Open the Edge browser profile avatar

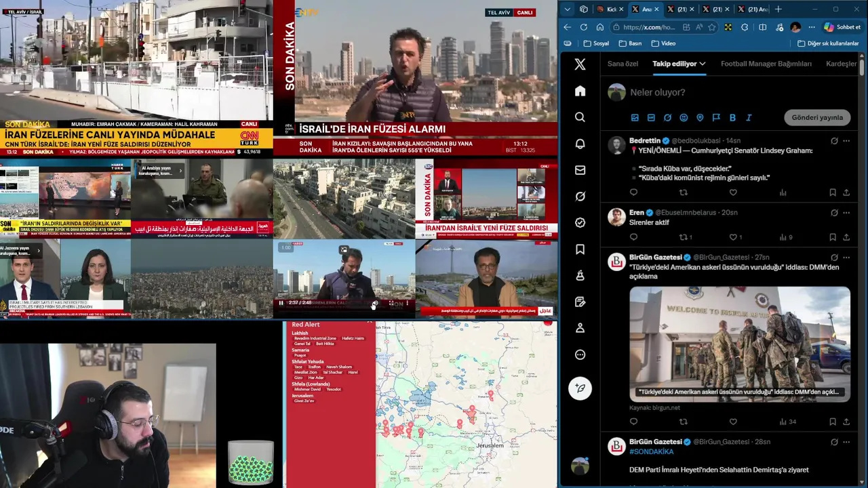[795, 27]
